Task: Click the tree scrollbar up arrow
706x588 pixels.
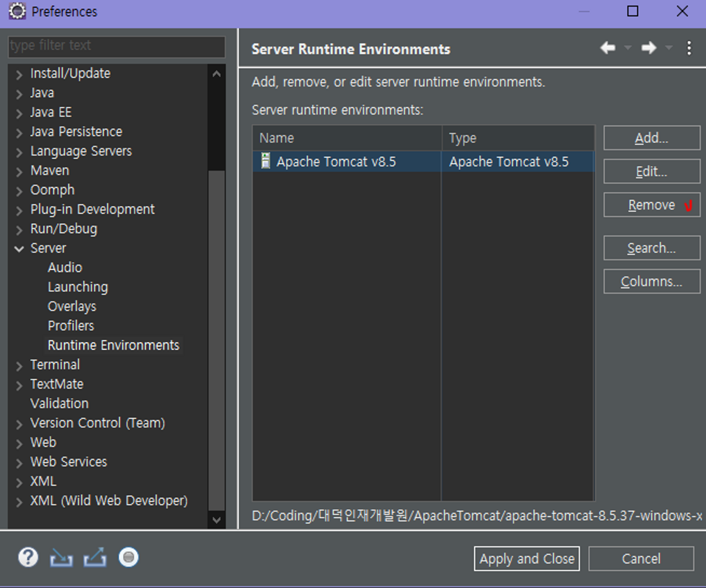Action: tap(216, 74)
